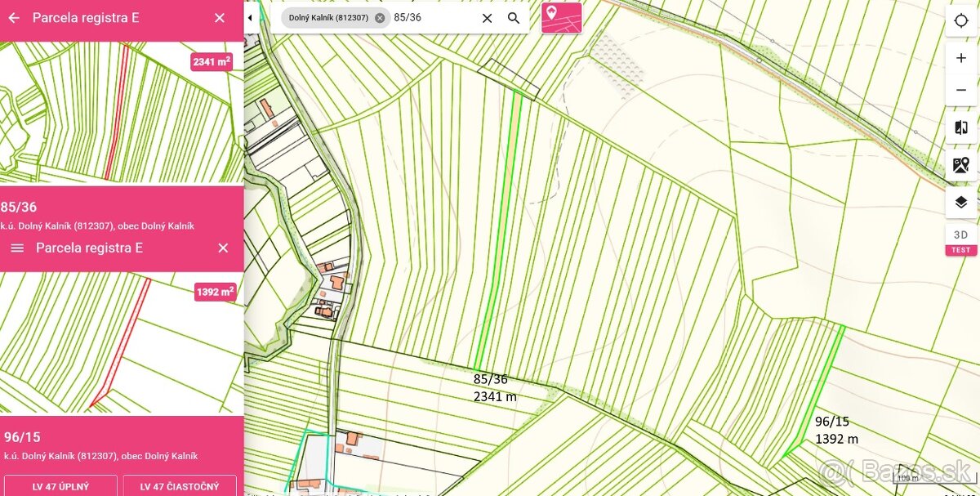Image resolution: width=980 pixels, height=496 pixels.
Task: Remove the Dolný Kalník (812307) filter chip
Action: [x=380, y=17]
